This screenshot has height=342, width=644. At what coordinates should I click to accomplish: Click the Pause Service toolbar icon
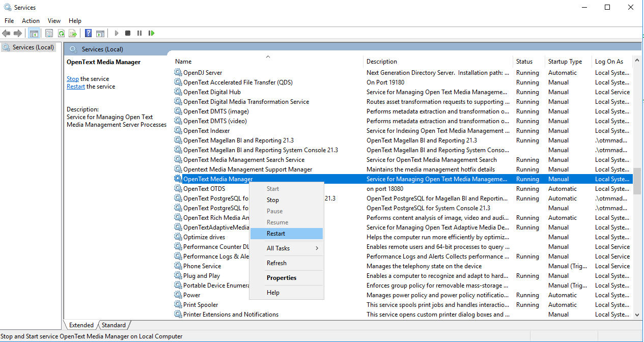(x=139, y=33)
